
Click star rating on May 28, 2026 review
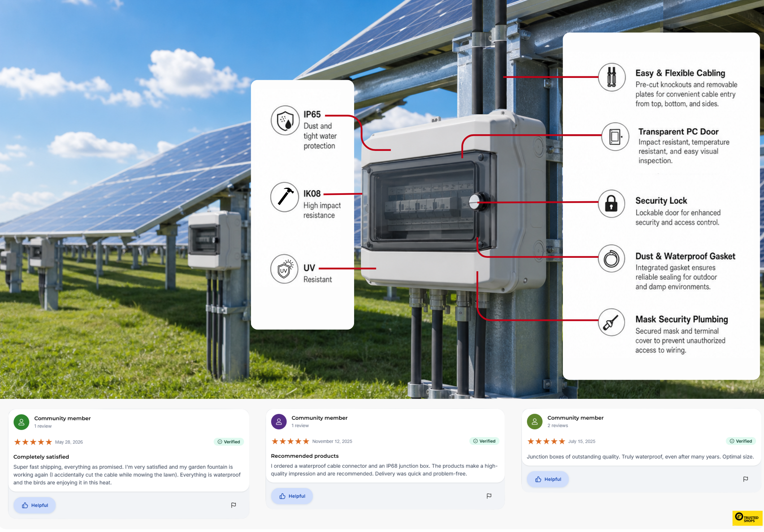33,442
